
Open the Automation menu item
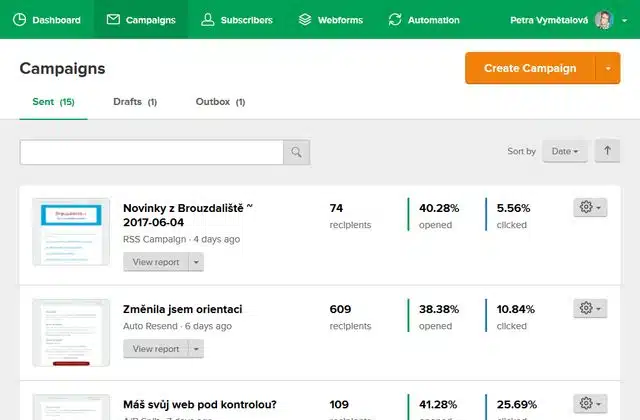coord(424,20)
